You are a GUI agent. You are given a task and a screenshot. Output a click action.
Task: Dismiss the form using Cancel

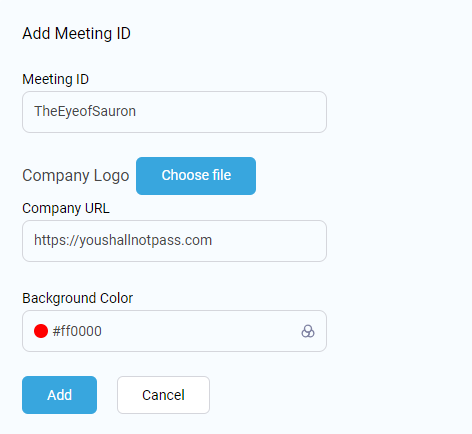pos(163,395)
